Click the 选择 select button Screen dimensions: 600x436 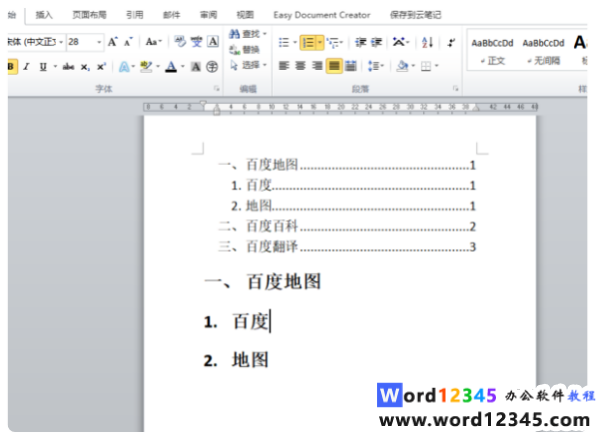tap(247, 65)
